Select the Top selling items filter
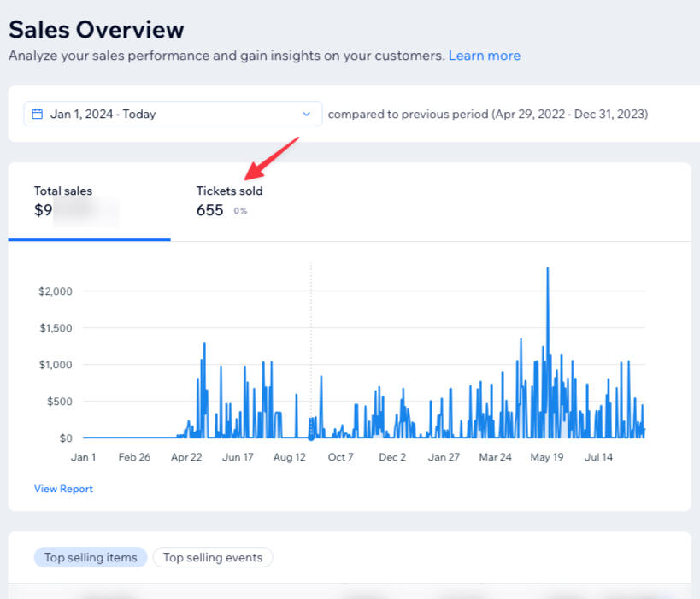 click(x=91, y=557)
